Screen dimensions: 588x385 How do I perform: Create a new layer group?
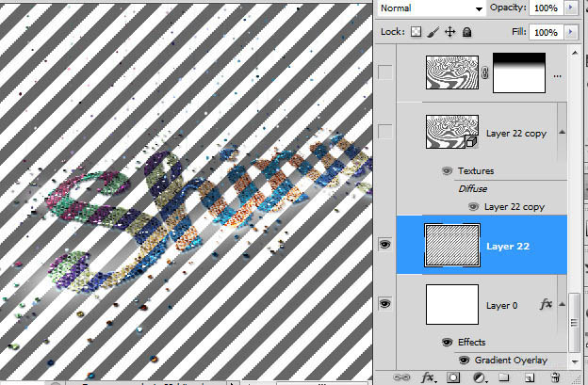click(504, 377)
